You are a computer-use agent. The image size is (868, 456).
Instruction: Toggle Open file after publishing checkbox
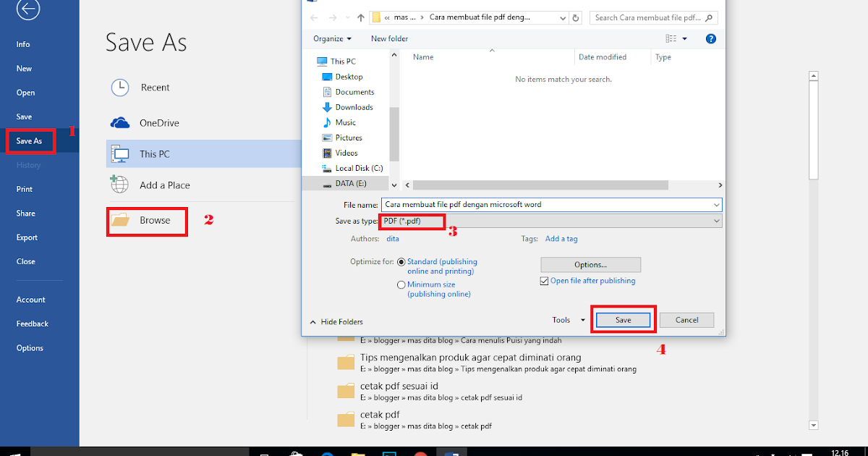[x=545, y=281]
